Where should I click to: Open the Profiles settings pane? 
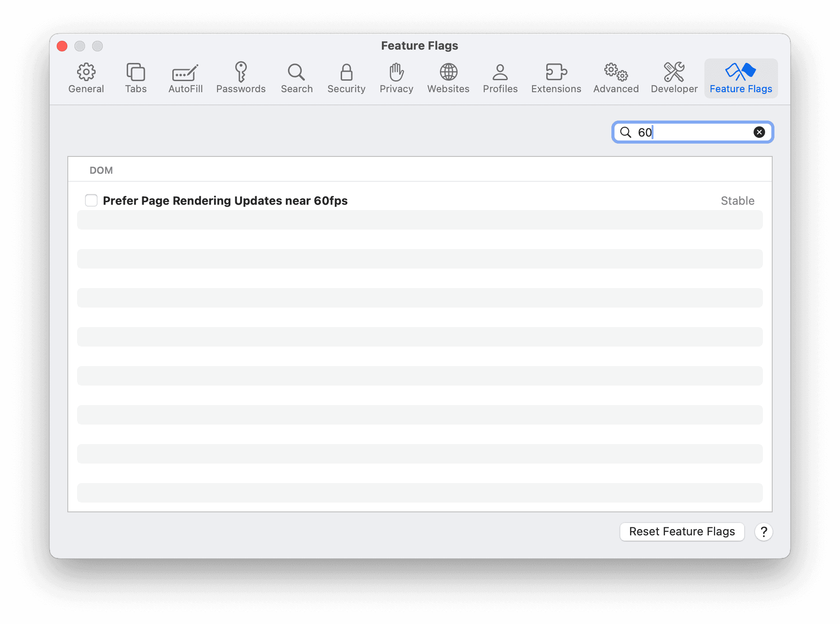500,78
